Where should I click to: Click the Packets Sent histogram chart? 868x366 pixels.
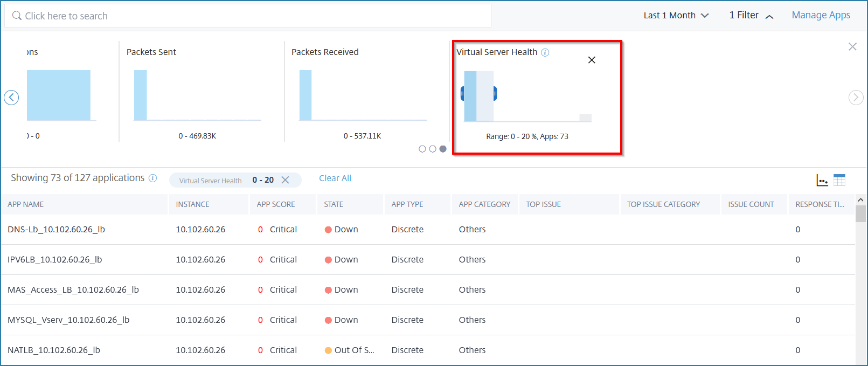coord(198,95)
